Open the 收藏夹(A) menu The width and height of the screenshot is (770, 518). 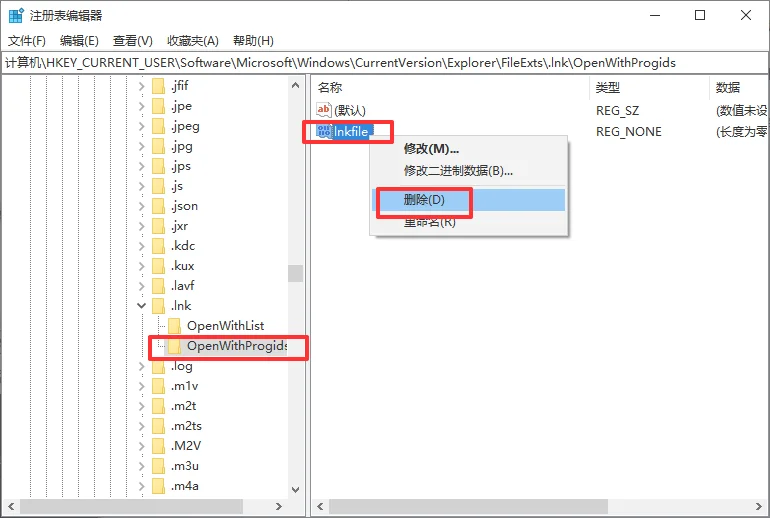point(192,41)
